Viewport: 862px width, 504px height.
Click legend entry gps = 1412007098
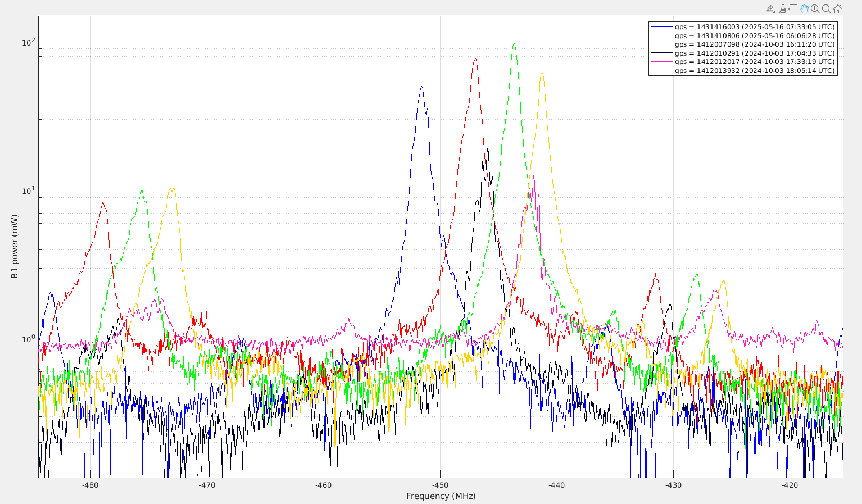click(x=743, y=44)
